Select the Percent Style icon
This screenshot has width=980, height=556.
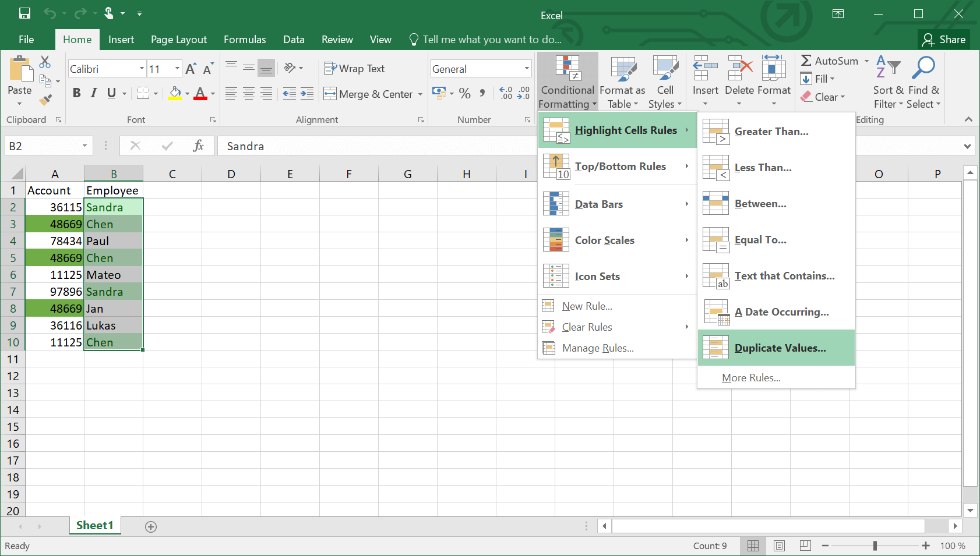coord(464,93)
